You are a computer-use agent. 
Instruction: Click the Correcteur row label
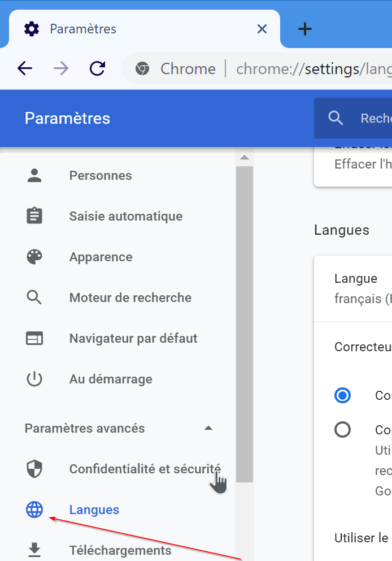pos(363,347)
